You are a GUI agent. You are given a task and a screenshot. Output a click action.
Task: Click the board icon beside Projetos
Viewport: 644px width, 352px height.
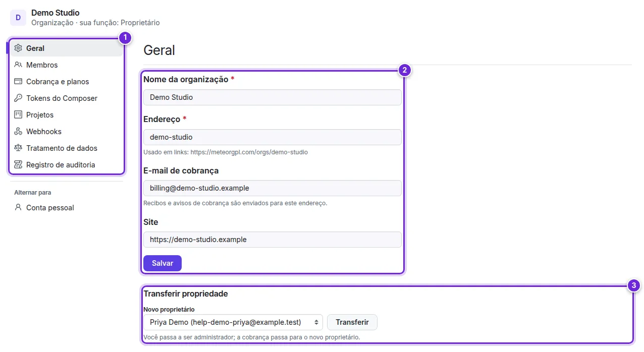coord(18,115)
